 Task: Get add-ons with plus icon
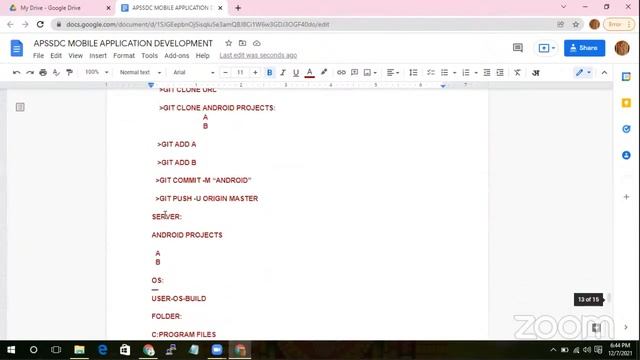click(x=626, y=197)
